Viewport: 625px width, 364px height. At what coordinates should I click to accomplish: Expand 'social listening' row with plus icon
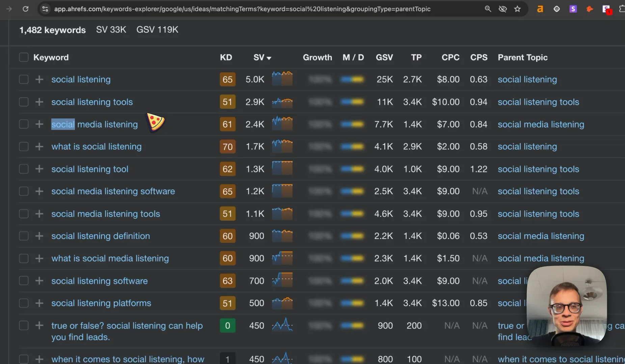(x=39, y=80)
